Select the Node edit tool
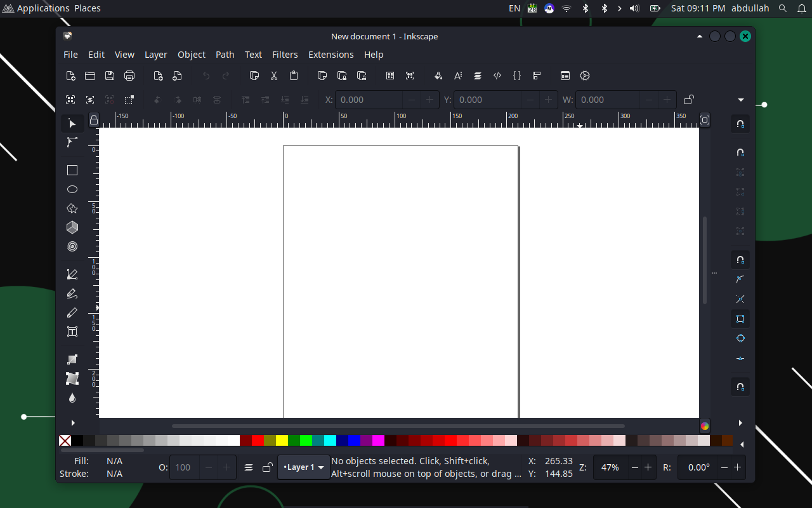Image resolution: width=812 pixels, height=508 pixels. coord(72,142)
